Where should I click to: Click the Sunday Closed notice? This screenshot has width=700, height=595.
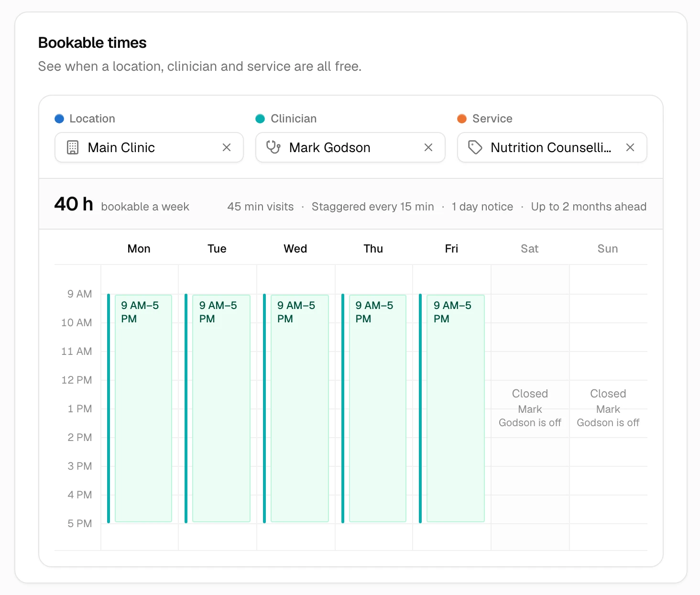pyautogui.click(x=608, y=408)
